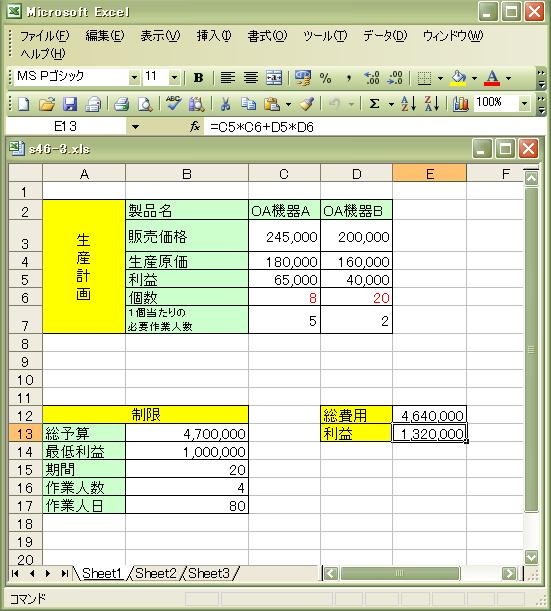Toggle center alignment button
This screenshot has width=551, height=611.
[251, 78]
